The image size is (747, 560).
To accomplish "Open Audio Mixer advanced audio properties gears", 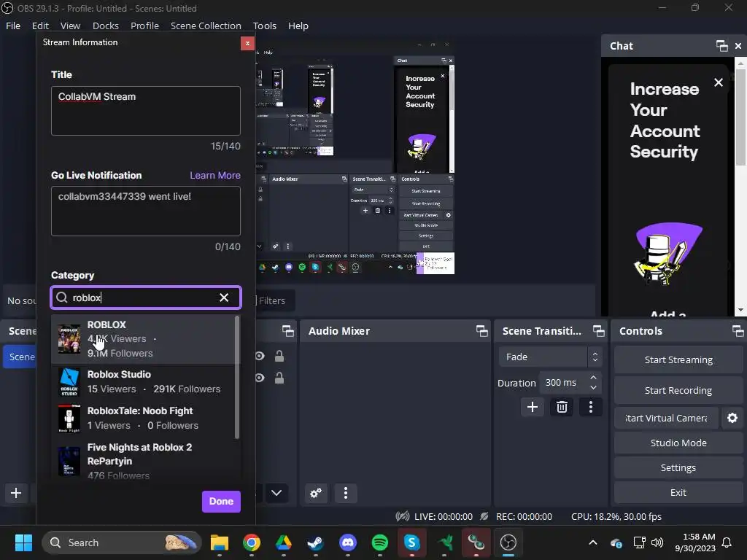I will (x=316, y=493).
